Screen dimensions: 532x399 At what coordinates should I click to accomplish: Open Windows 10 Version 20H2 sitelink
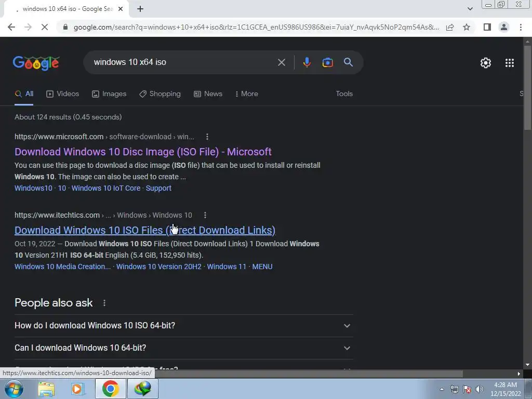pos(159,267)
